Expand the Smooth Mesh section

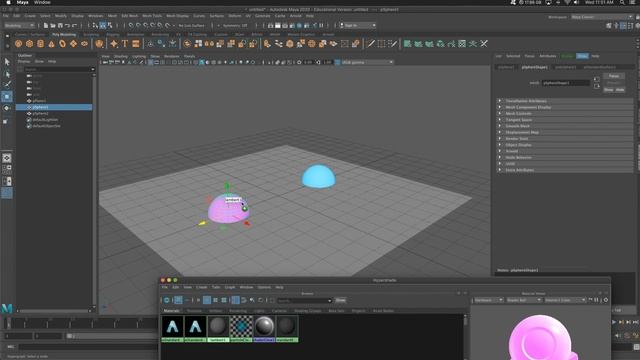565,126
